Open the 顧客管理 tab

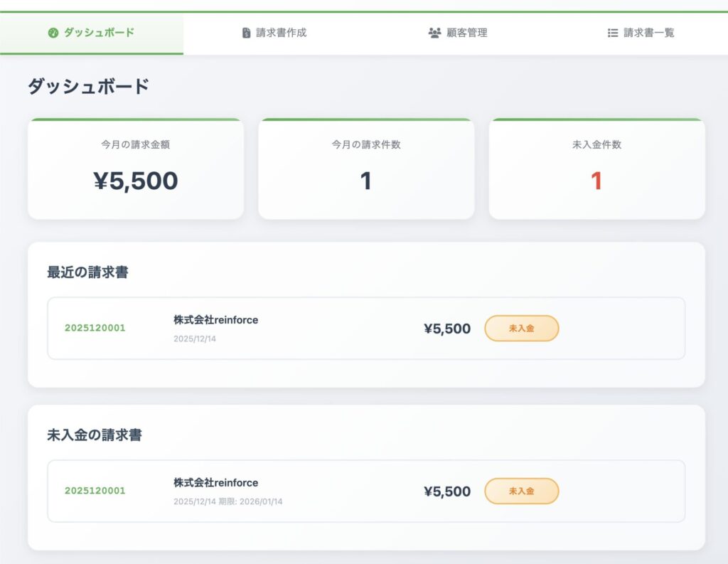click(467, 33)
